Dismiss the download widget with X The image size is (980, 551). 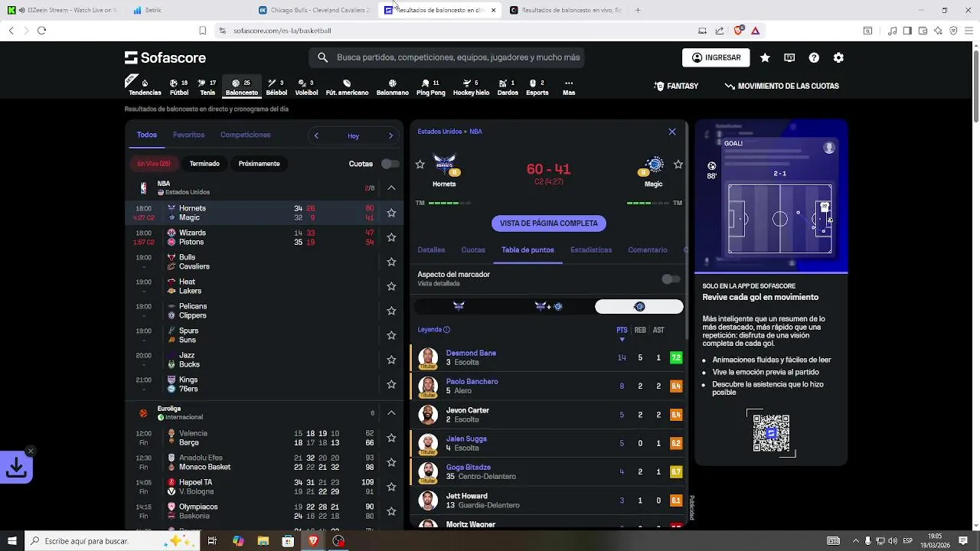click(x=30, y=451)
